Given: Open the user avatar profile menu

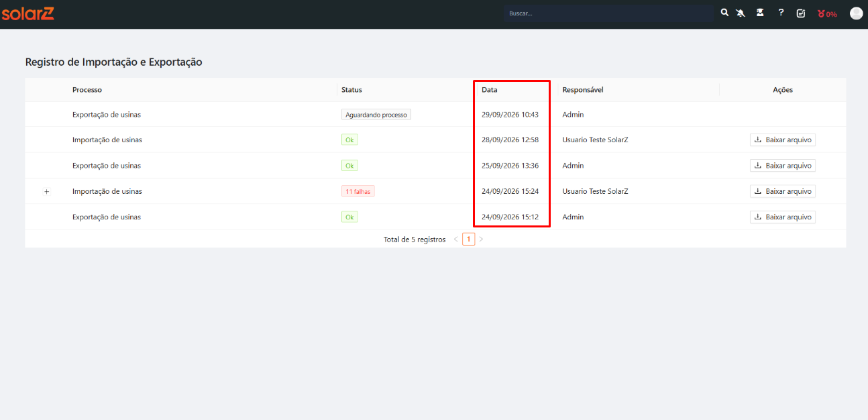Looking at the screenshot, I should pos(856,13).
